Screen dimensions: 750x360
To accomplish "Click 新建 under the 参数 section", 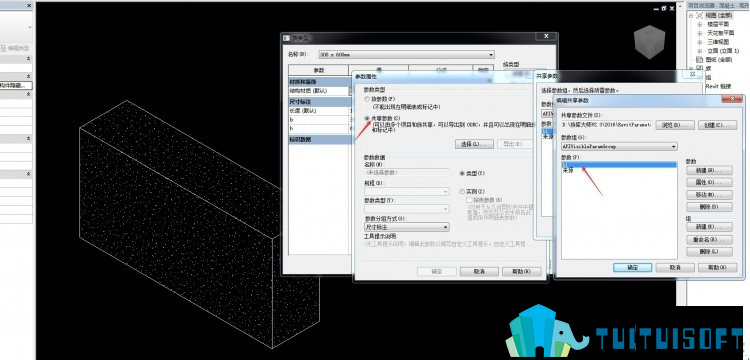I will 709,170.
